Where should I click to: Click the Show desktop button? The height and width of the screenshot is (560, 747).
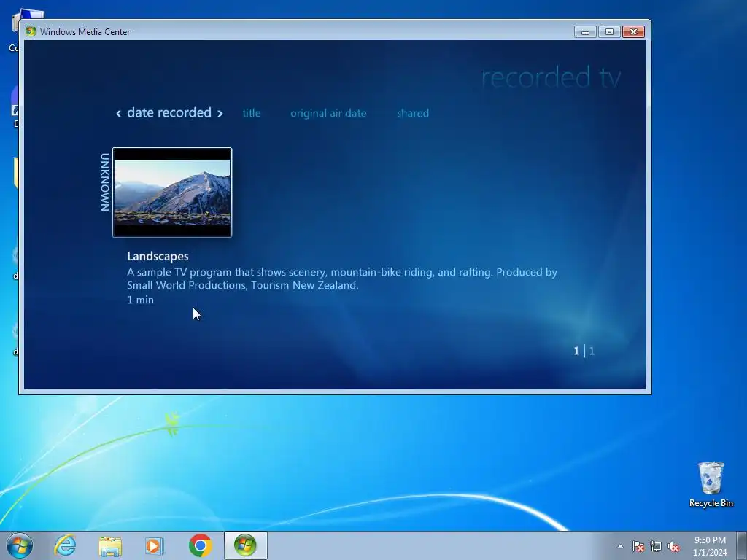pyautogui.click(x=742, y=545)
